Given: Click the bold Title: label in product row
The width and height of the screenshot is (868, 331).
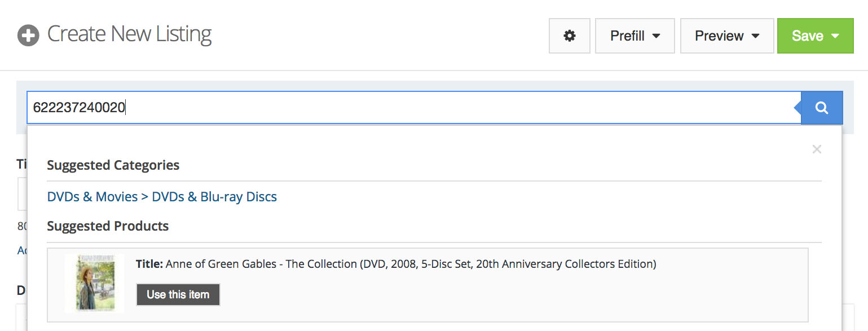Looking at the screenshot, I should 149,264.
